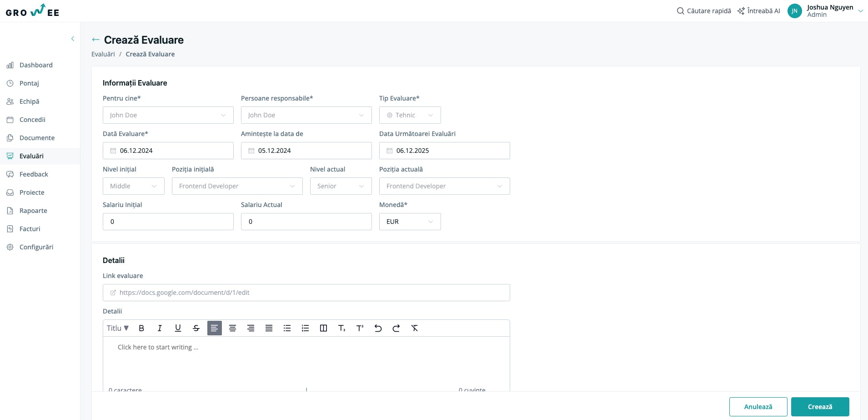Apply italic formatting in editor

[160, 328]
